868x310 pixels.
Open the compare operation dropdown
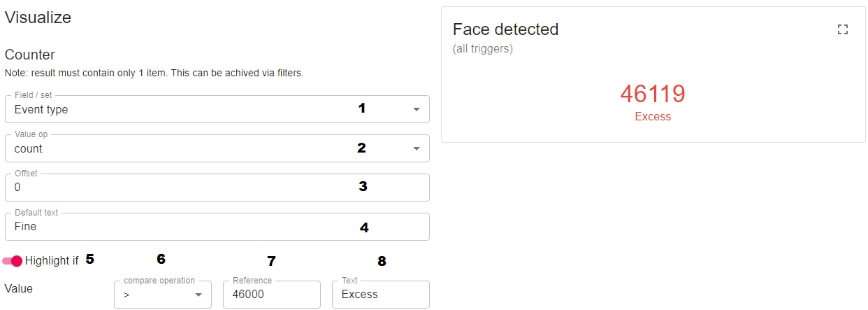pyautogui.click(x=162, y=295)
